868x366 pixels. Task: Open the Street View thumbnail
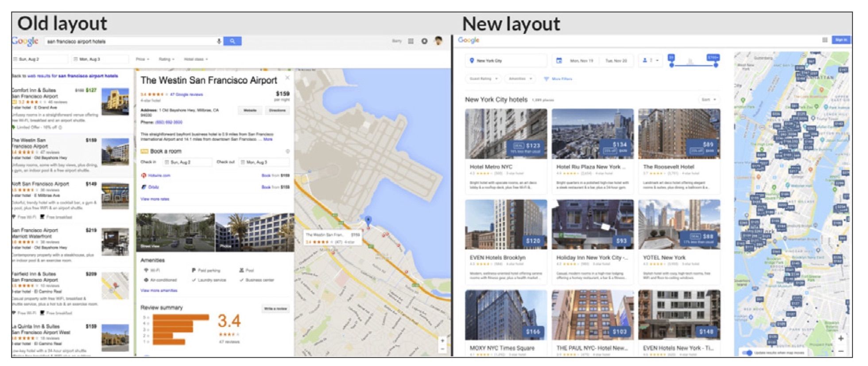(x=175, y=233)
